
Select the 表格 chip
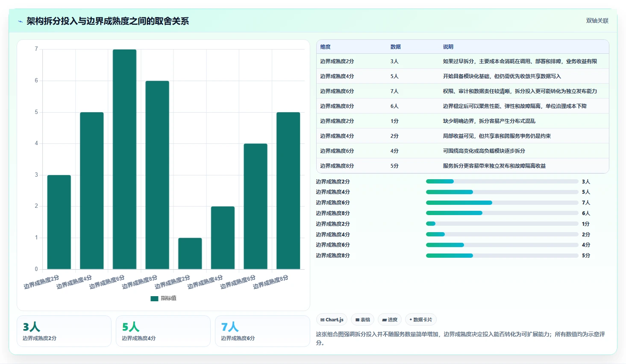[363, 320]
